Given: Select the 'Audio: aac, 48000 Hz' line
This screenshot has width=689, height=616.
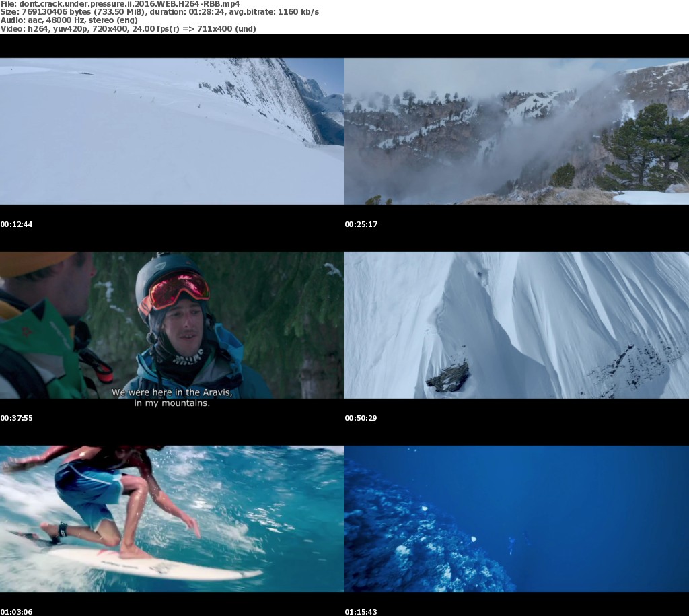Looking at the screenshot, I should click(69, 20).
